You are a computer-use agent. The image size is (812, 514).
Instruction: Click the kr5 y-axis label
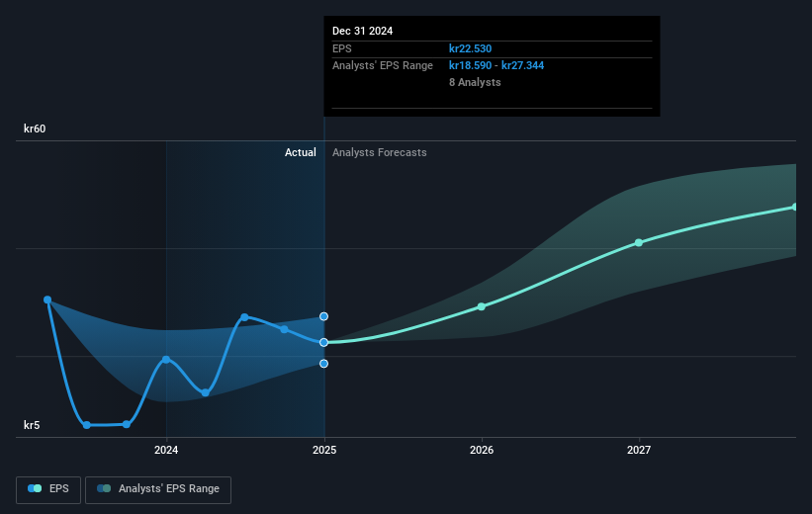coord(32,425)
